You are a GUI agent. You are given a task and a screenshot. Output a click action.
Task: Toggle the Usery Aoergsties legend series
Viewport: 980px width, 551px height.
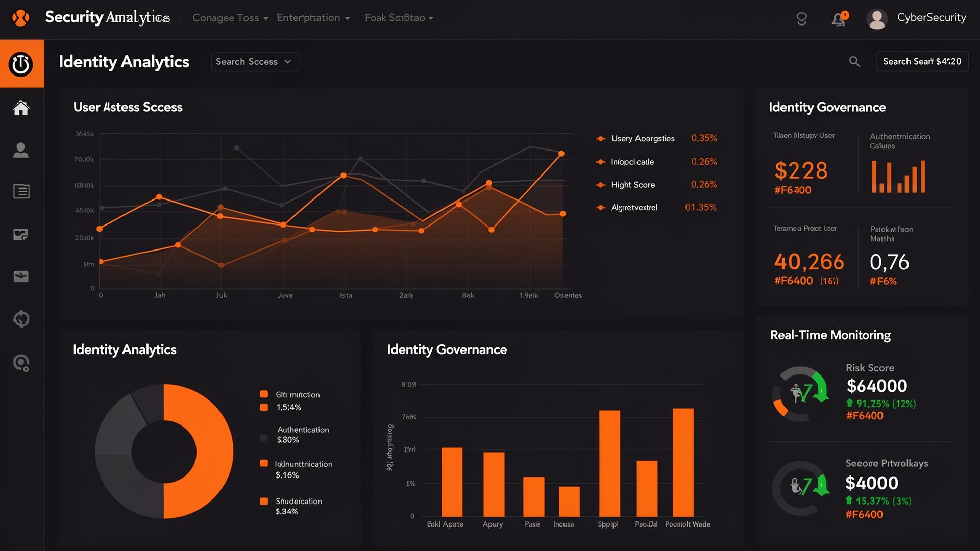(643, 139)
